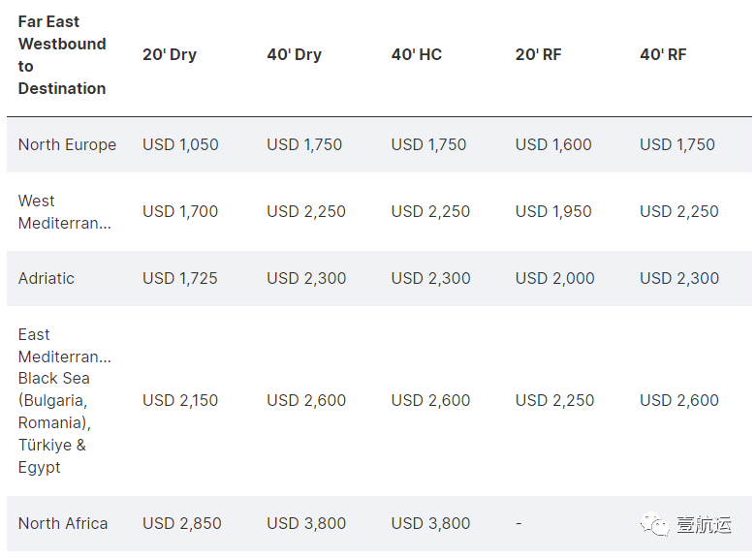
Task: Select the 40' HC column header
Action: click(417, 54)
